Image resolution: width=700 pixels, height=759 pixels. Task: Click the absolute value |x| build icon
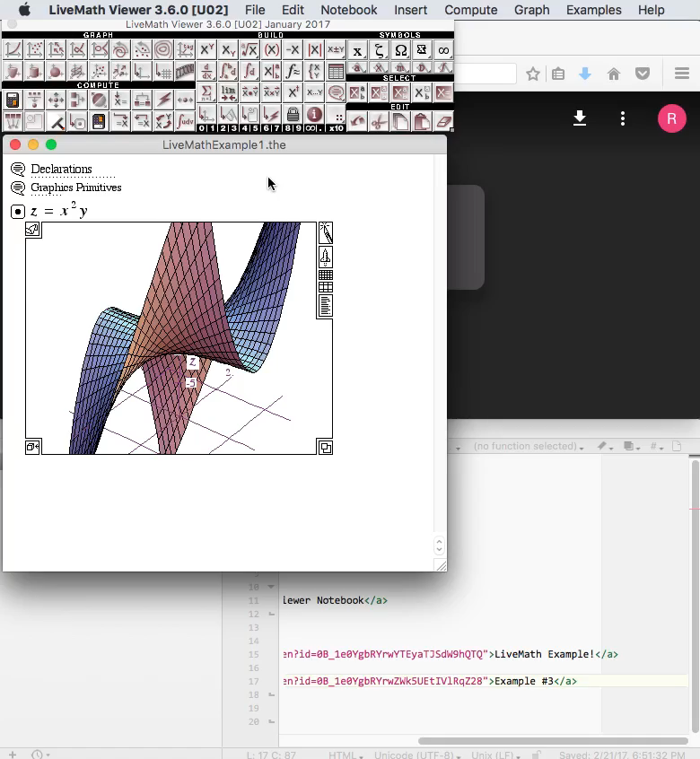pos(314,50)
